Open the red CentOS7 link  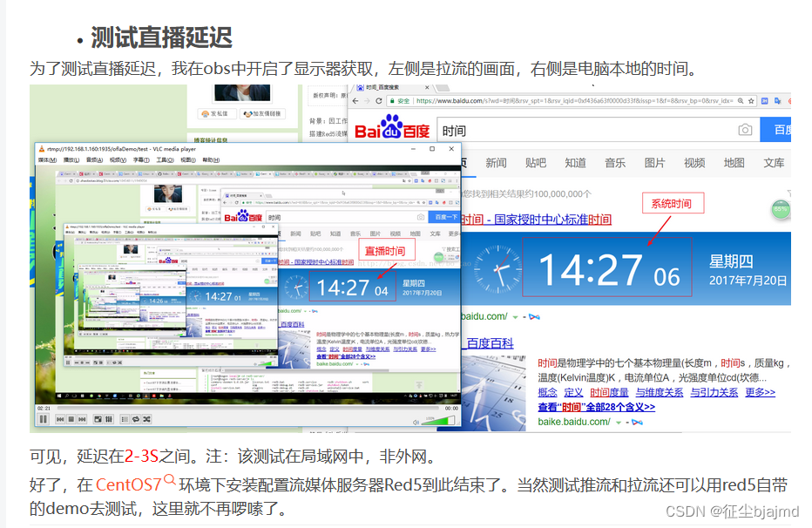(x=128, y=485)
